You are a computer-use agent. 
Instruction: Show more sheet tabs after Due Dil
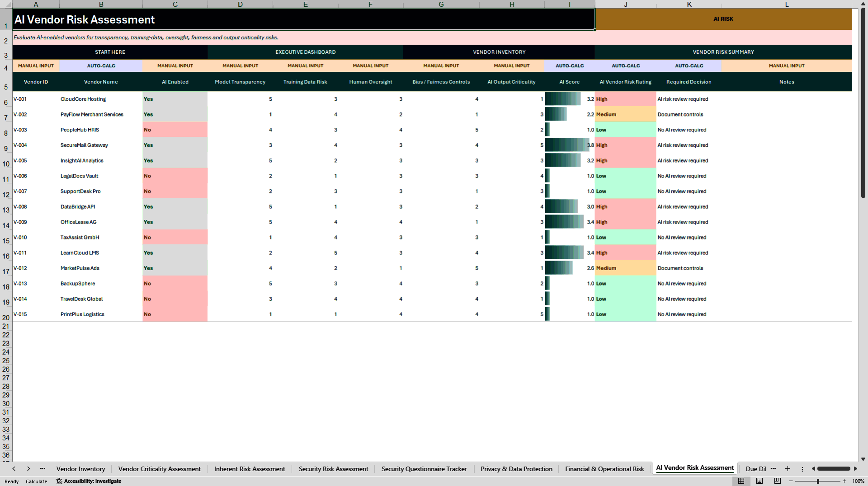tap(773, 469)
